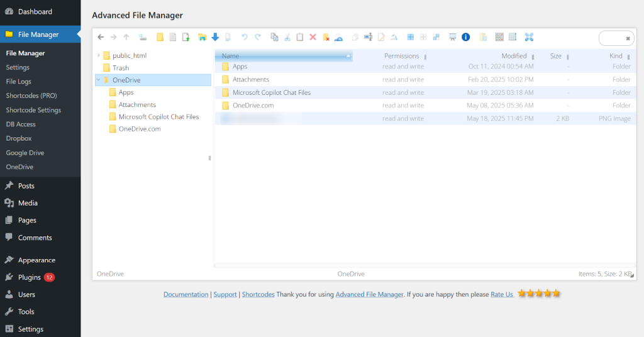
Task: Select Microsoft Copilot Chat Files list row
Action: click(426, 93)
